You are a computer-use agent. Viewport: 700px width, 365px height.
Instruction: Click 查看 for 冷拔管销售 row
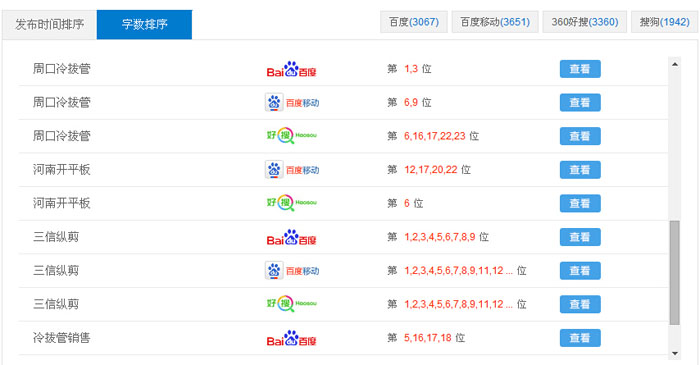[580, 338]
